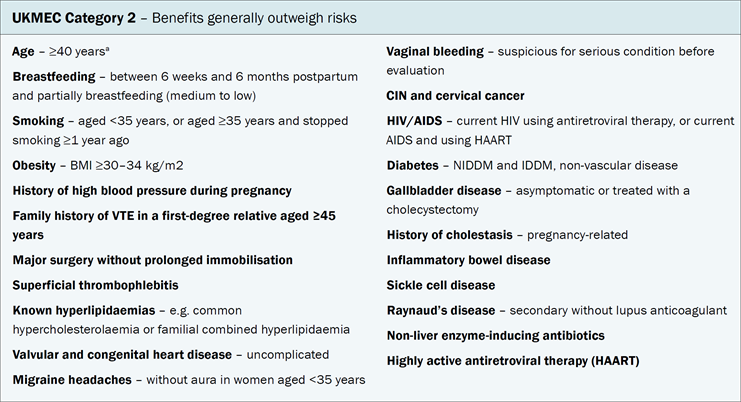Click Raynaud's disease label
This screenshot has width=741, height=402.
coord(441,310)
